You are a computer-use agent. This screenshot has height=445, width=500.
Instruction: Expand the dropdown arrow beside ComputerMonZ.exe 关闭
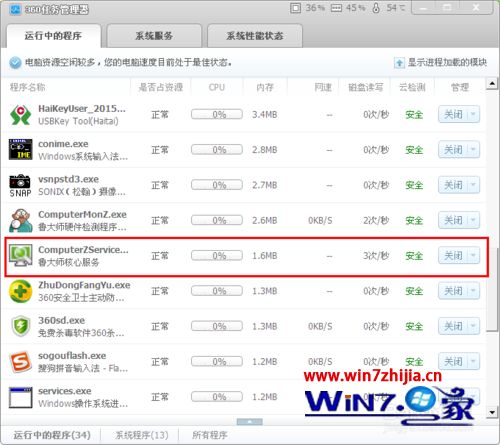click(x=473, y=220)
